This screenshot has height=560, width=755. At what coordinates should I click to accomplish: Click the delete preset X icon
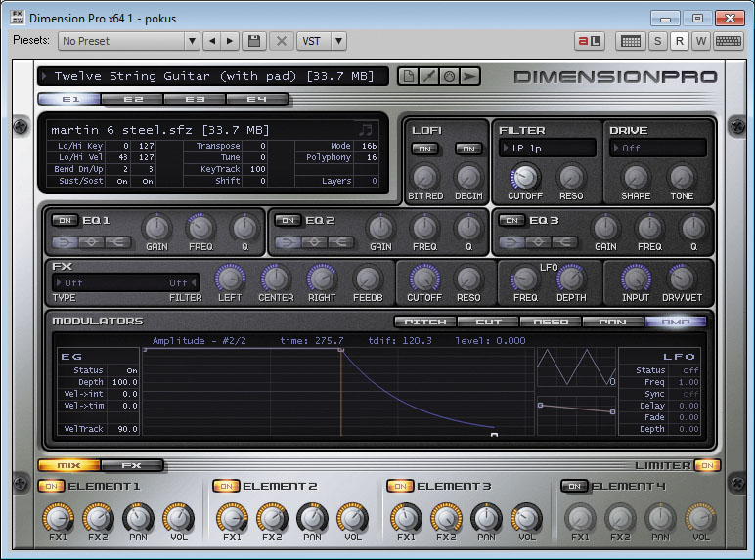click(281, 41)
